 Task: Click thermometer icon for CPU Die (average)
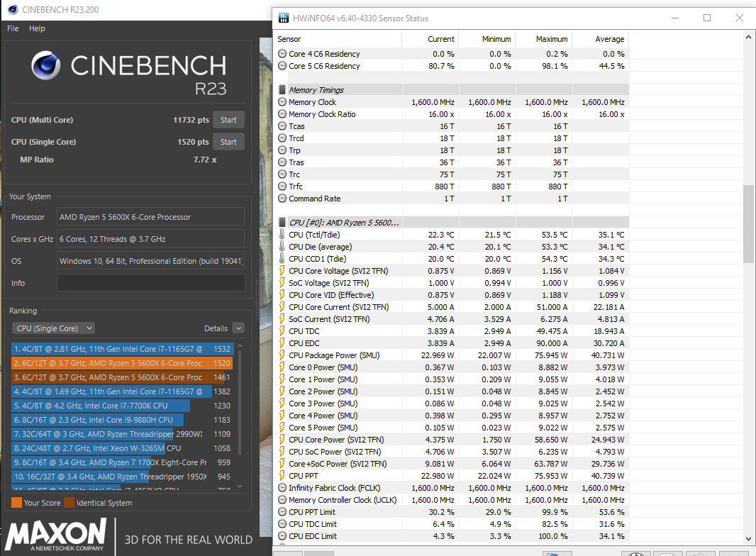(282, 246)
